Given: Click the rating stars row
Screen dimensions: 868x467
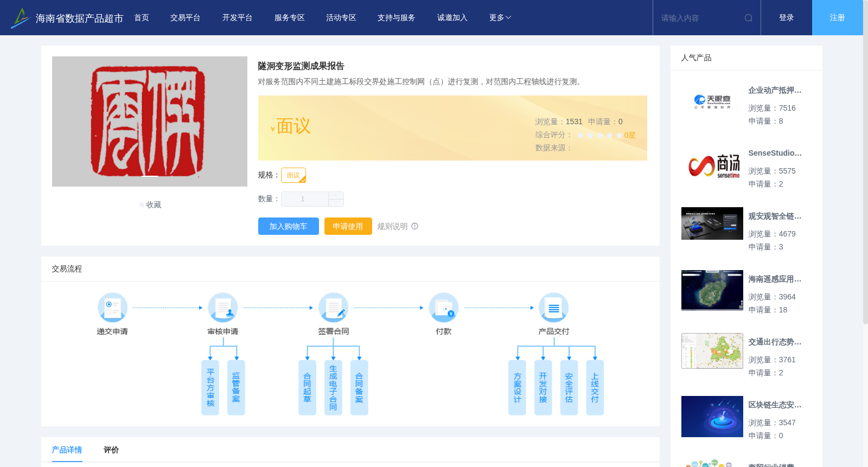Looking at the screenshot, I should [x=599, y=135].
